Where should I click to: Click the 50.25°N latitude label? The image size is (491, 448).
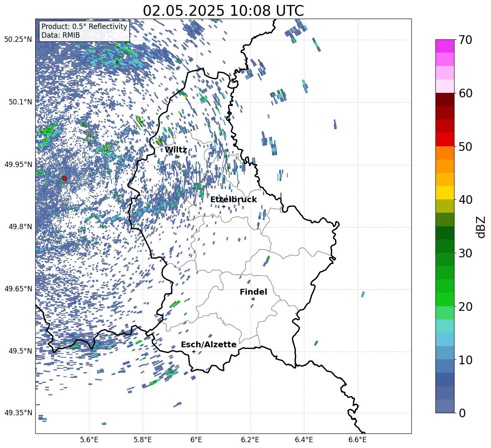click(18, 40)
